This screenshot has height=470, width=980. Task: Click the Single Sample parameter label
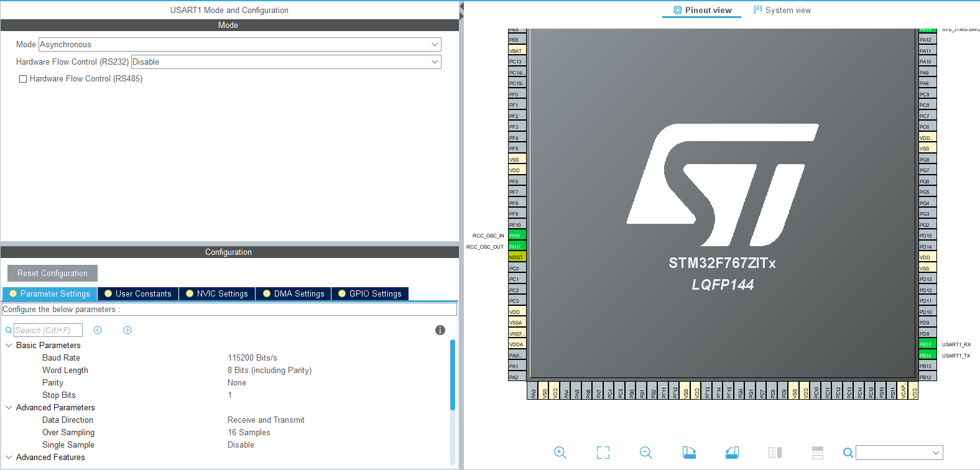[x=68, y=445]
